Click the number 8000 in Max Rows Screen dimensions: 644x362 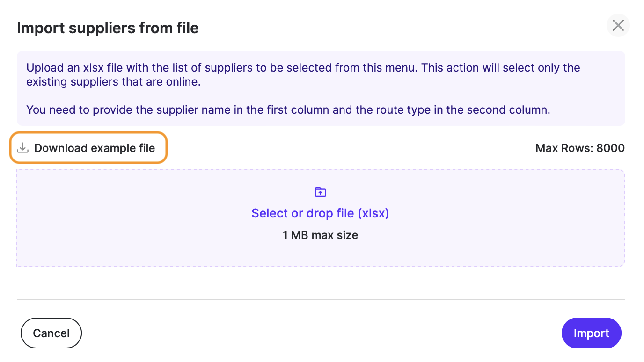(x=610, y=148)
